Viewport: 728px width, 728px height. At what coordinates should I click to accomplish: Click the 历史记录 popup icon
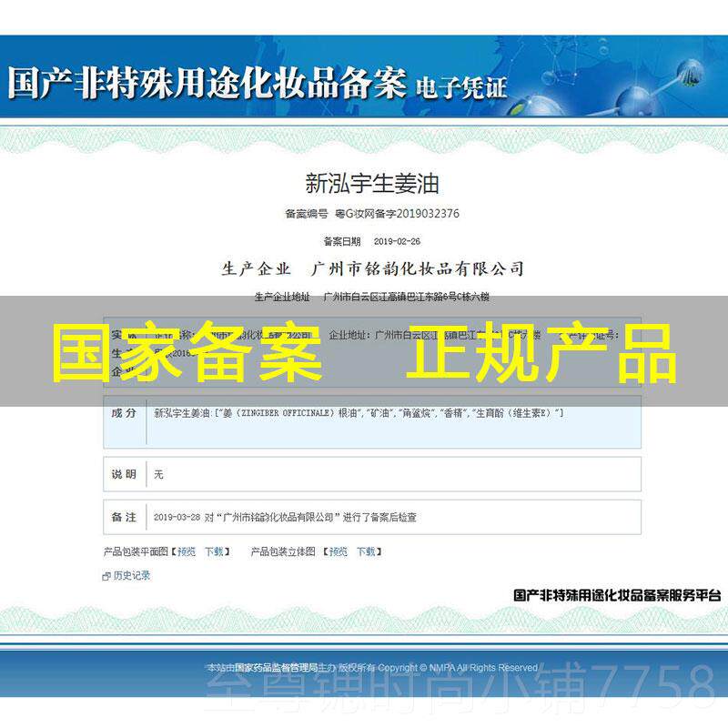[106, 576]
